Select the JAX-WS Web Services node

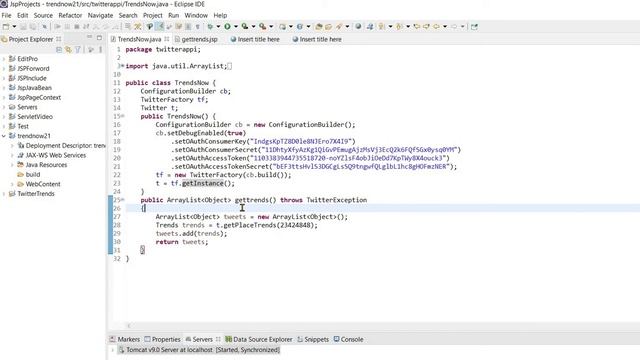click(56, 155)
